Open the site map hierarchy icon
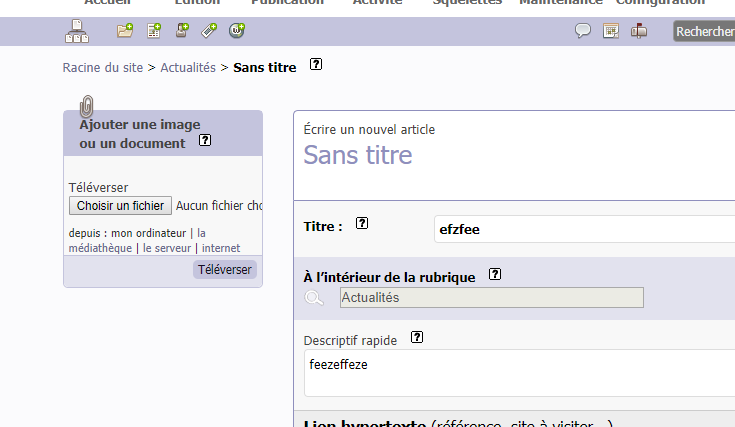The width and height of the screenshot is (735, 427). coord(77,31)
